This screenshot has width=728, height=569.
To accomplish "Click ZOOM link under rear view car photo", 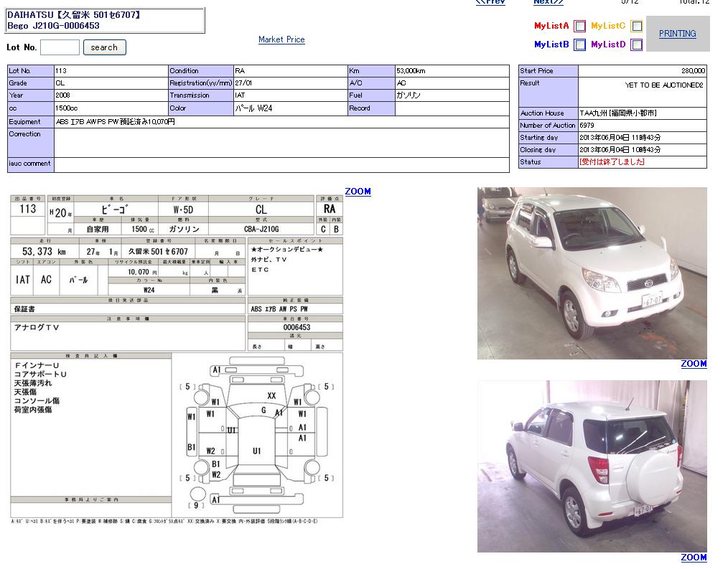I will pos(694,558).
